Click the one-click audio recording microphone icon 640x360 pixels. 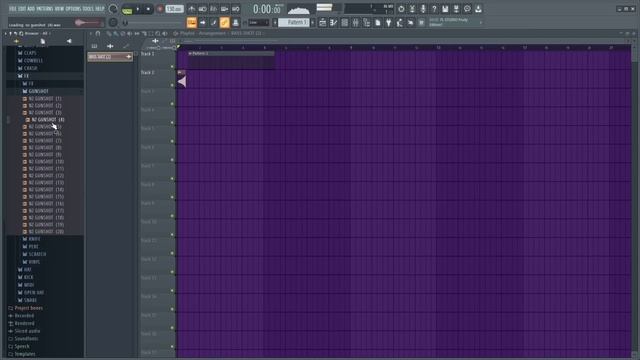click(423, 9)
